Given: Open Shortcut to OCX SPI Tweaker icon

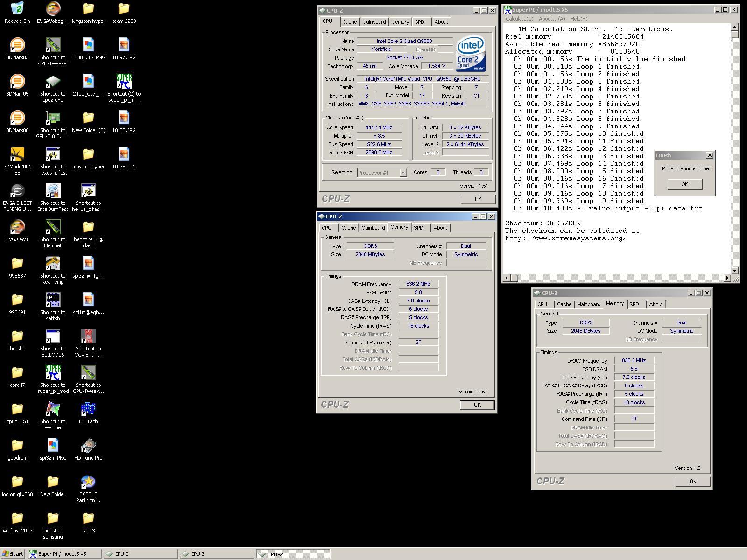Looking at the screenshot, I should click(x=88, y=343).
